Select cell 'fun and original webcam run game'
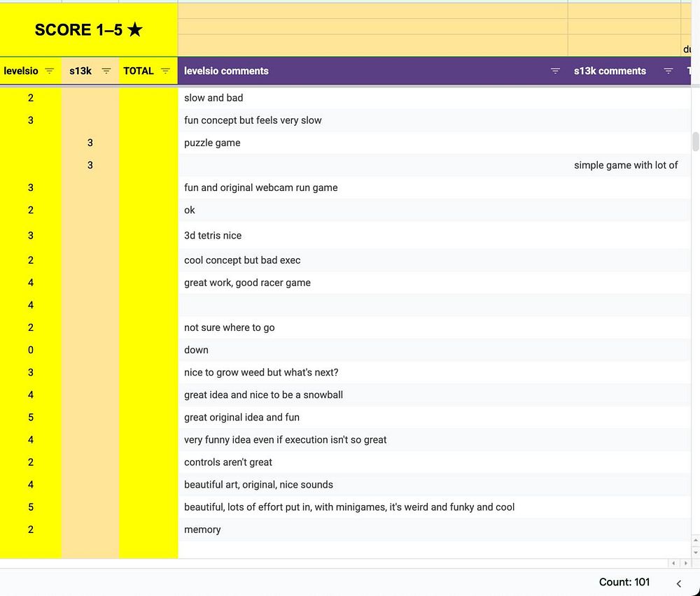 point(373,187)
